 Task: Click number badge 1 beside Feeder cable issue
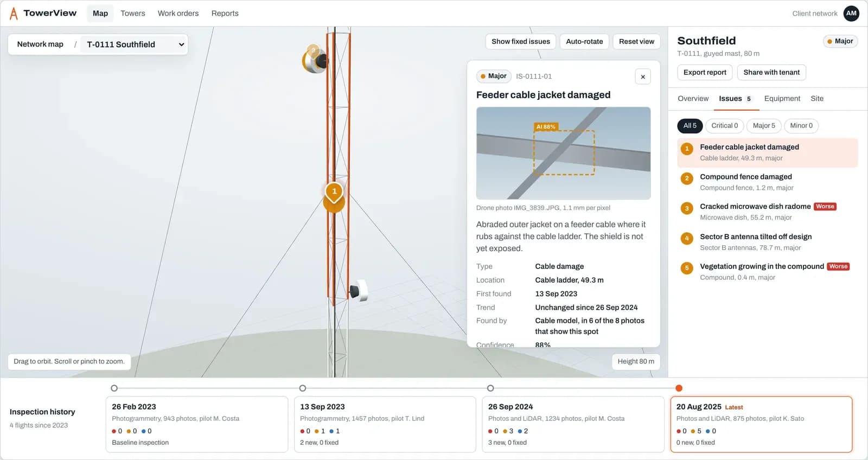click(x=687, y=149)
